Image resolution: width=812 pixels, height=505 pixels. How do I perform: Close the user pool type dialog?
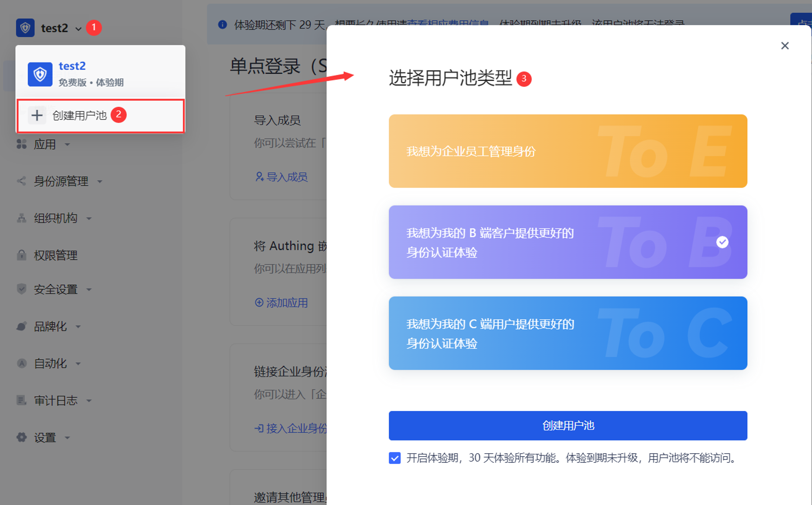tap(785, 46)
